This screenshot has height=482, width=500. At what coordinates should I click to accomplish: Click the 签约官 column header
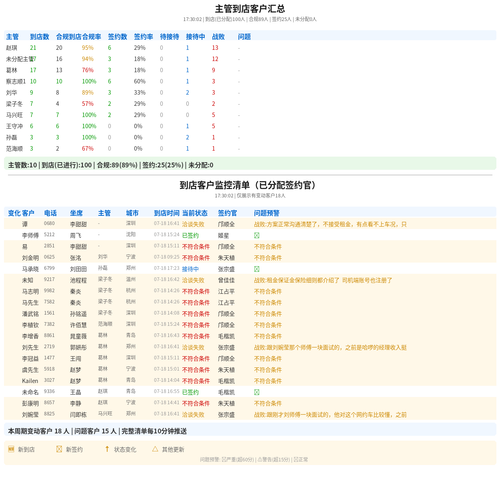click(227, 213)
